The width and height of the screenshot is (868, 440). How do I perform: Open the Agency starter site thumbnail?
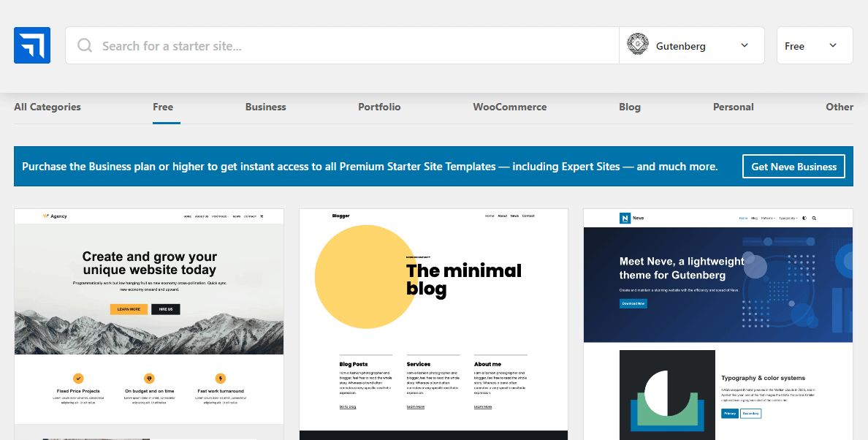point(149,324)
